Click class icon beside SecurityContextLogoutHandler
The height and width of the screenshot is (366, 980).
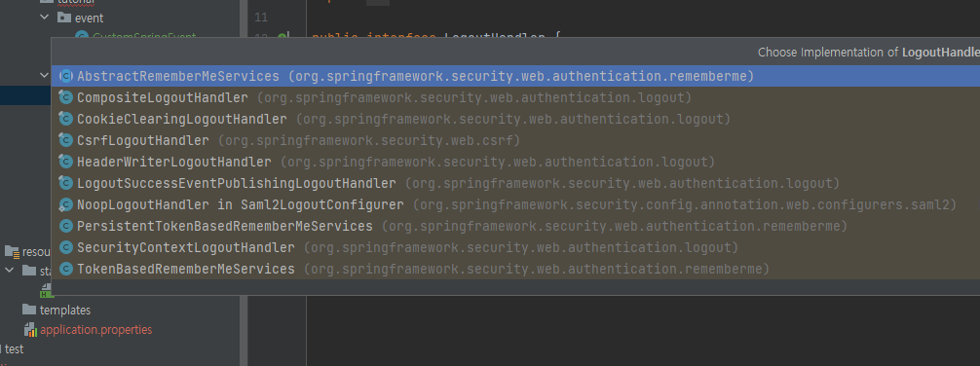tap(65, 248)
